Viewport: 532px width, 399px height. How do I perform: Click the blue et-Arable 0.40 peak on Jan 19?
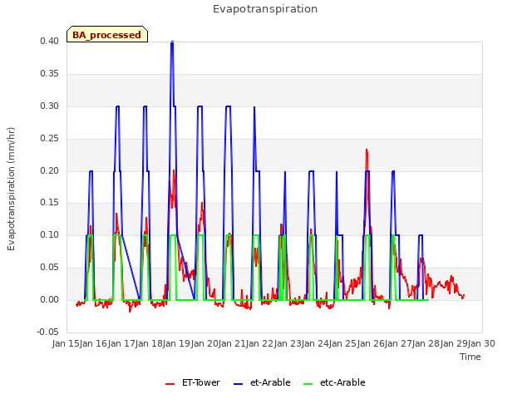click(172, 42)
